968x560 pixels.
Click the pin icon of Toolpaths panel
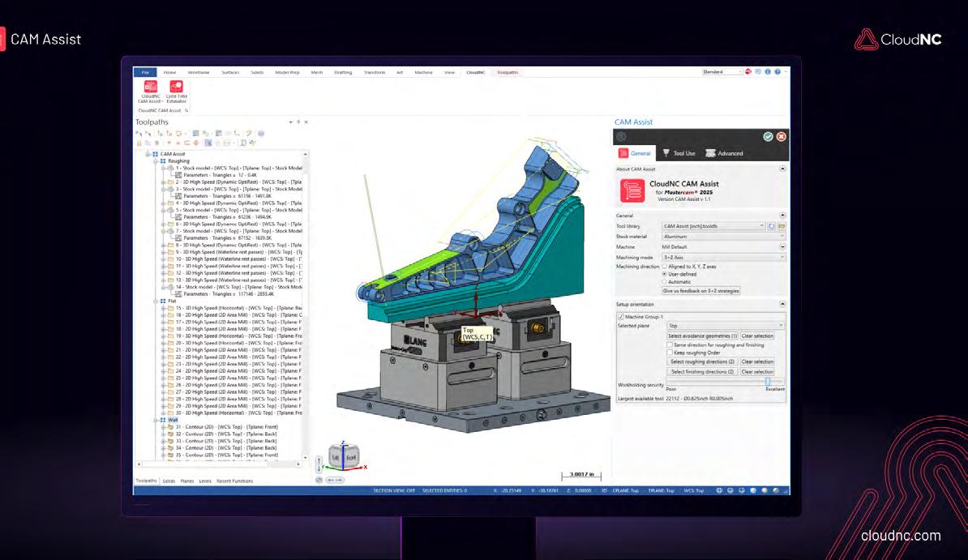tap(298, 122)
